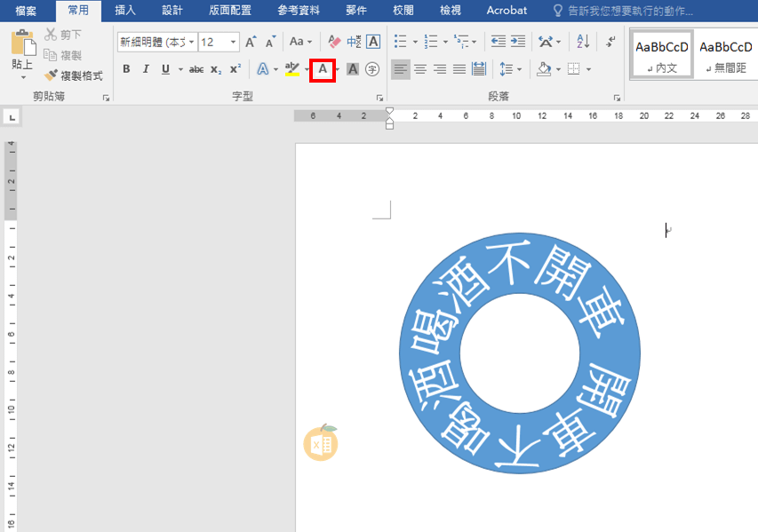
Task: Apply subscript with the x₂ icon
Action: point(216,69)
